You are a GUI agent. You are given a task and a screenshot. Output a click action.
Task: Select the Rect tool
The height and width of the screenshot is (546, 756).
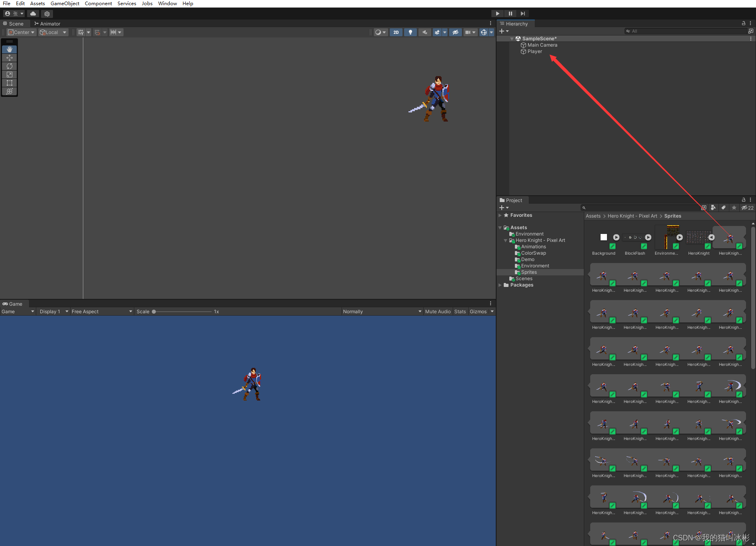tap(10, 83)
